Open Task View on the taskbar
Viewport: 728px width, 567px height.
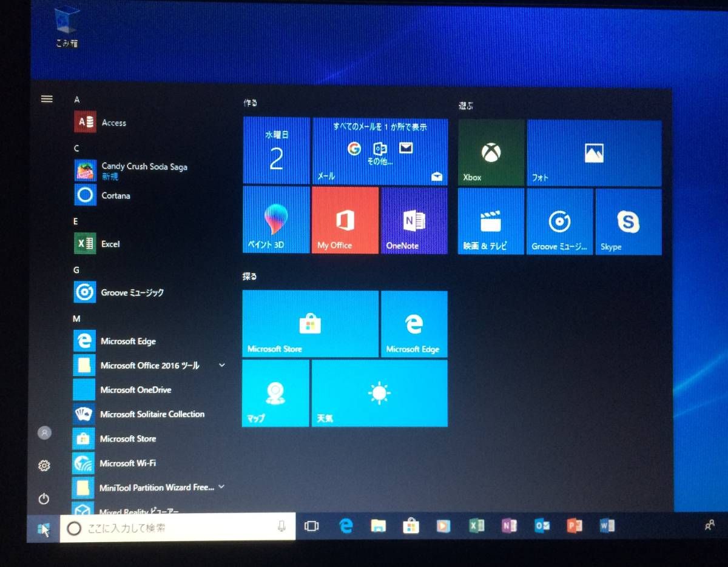coord(311,526)
